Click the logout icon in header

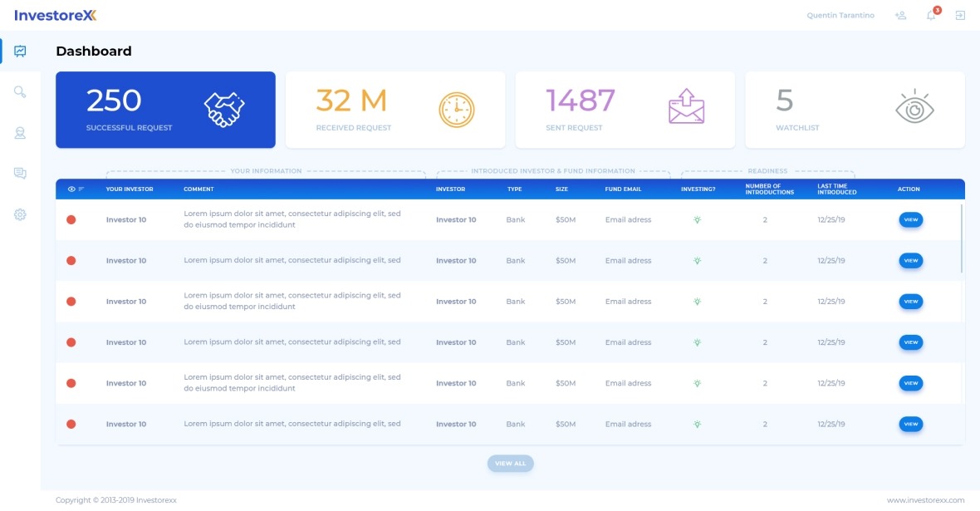[960, 16]
